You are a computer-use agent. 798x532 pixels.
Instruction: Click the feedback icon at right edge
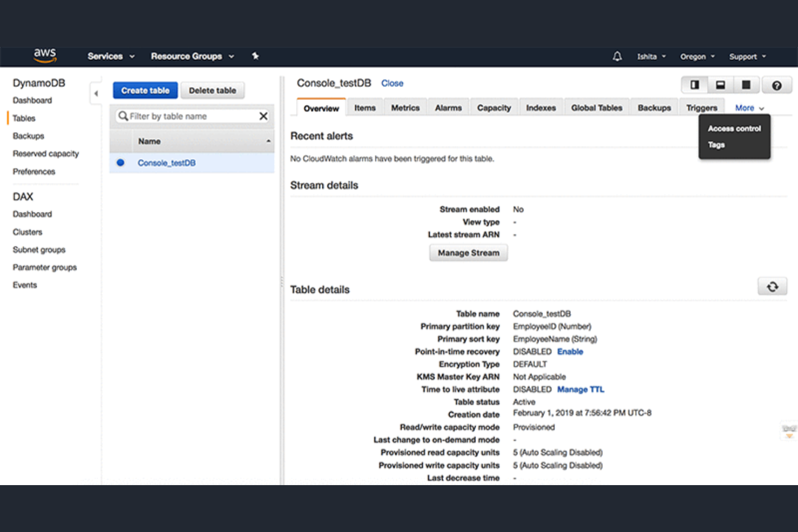pyautogui.click(x=789, y=431)
